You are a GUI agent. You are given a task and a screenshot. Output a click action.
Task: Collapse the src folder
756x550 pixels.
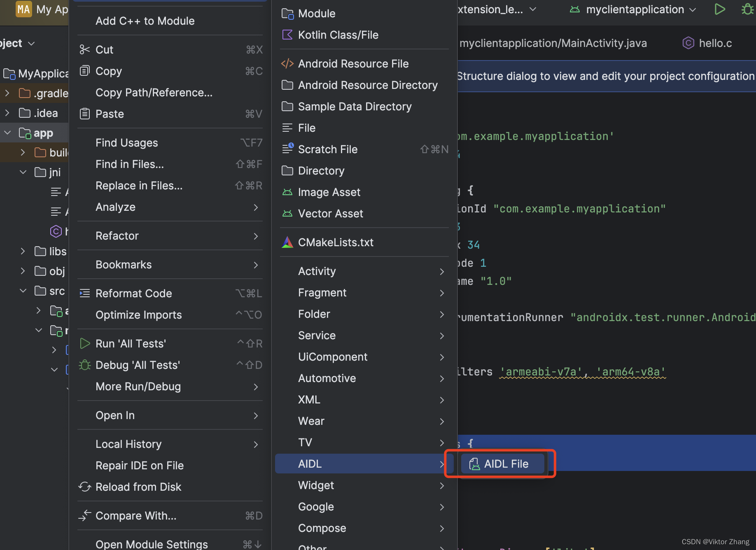click(23, 291)
